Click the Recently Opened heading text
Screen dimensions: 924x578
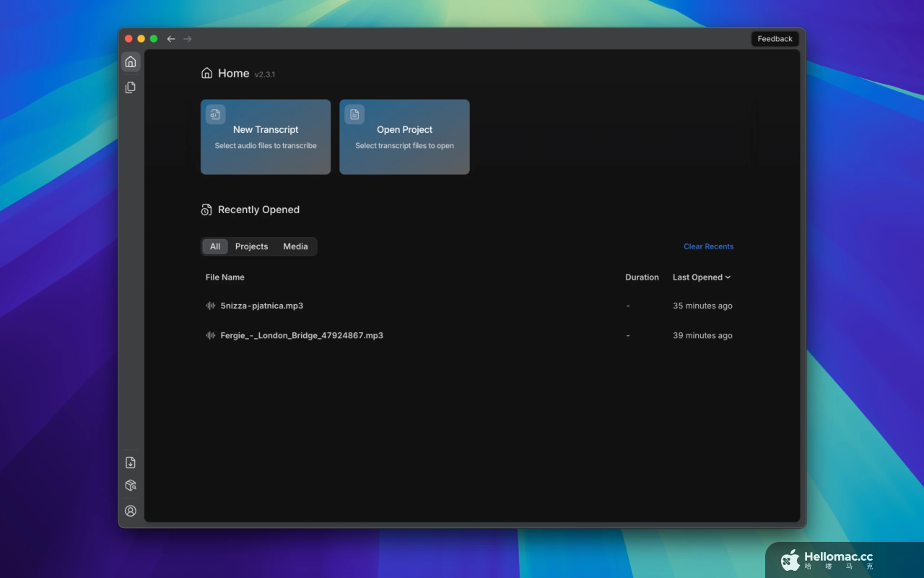258,210
